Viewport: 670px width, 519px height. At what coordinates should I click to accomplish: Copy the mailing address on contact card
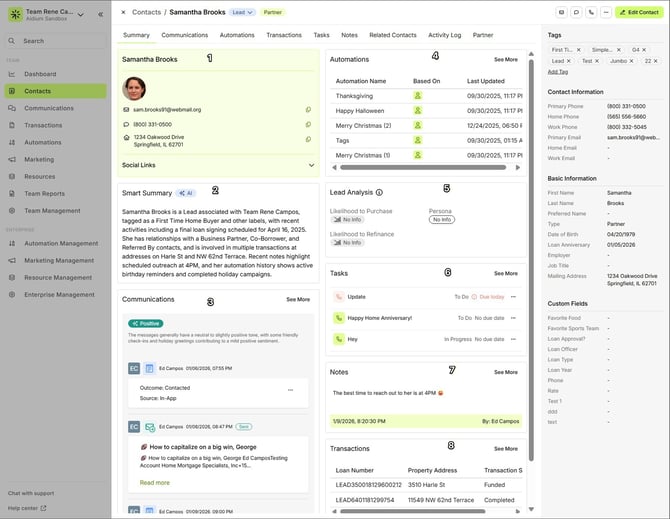click(x=308, y=139)
